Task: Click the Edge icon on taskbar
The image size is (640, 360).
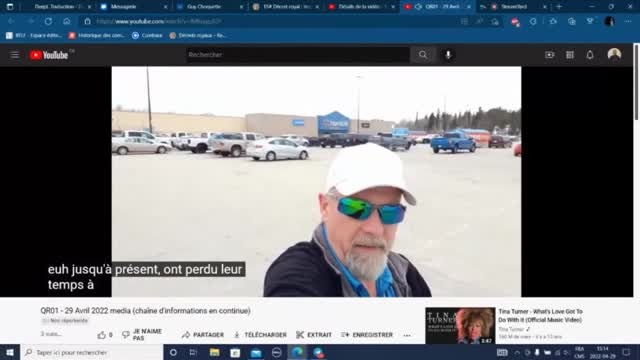Action: [298, 352]
